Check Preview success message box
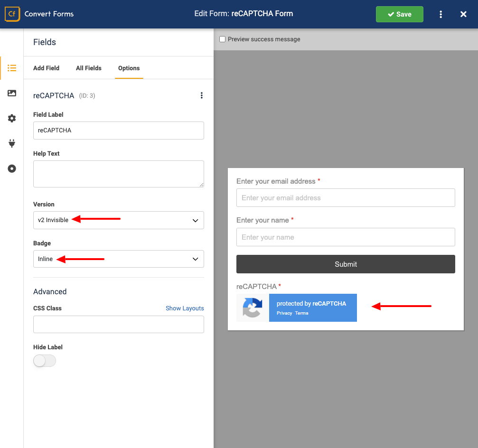The height and width of the screenshot is (448, 478). pyautogui.click(x=222, y=39)
